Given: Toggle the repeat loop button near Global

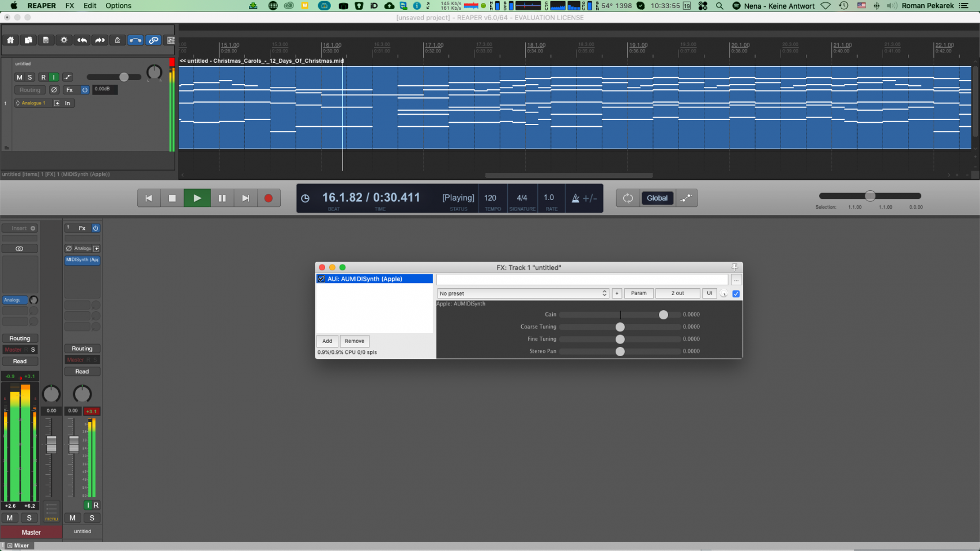Looking at the screenshot, I should pyautogui.click(x=628, y=198).
